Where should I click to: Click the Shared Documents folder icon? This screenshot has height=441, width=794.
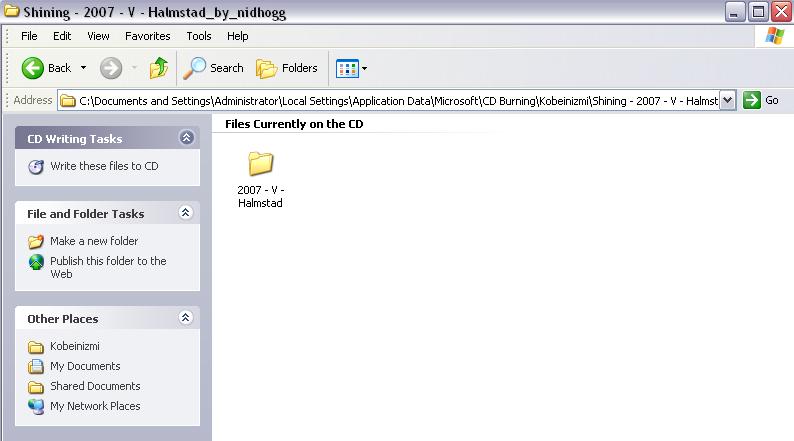pos(35,387)
